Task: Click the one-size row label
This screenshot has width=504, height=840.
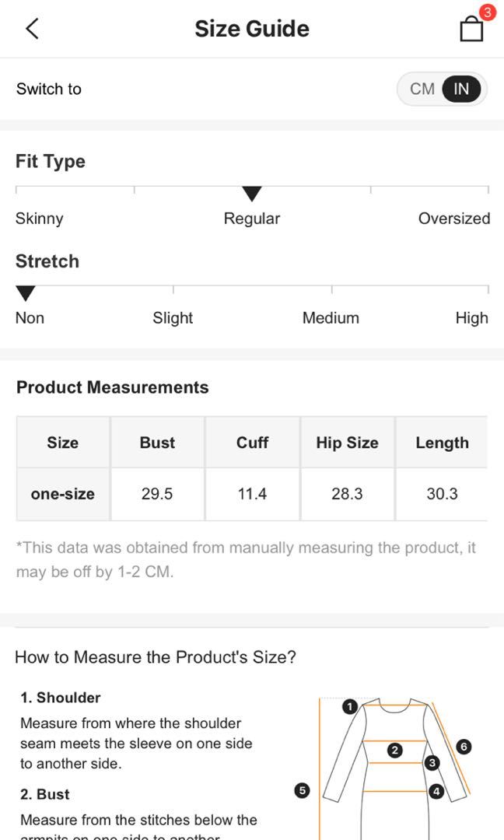Action: tap(63, 494)
